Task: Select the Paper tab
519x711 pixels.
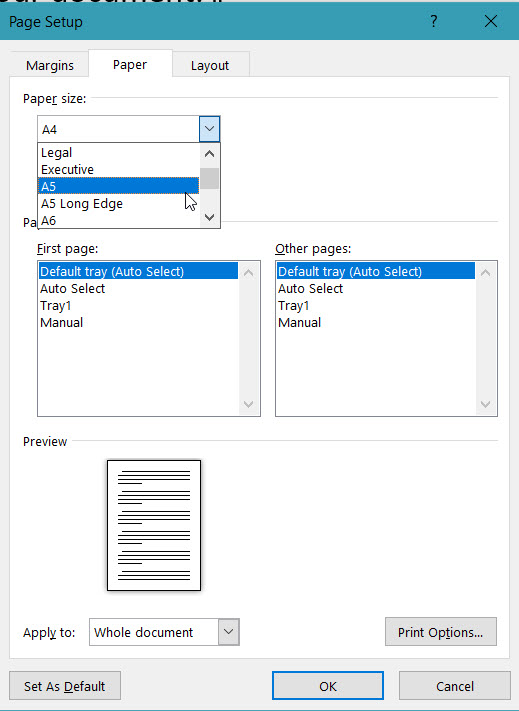Action: 130,64
